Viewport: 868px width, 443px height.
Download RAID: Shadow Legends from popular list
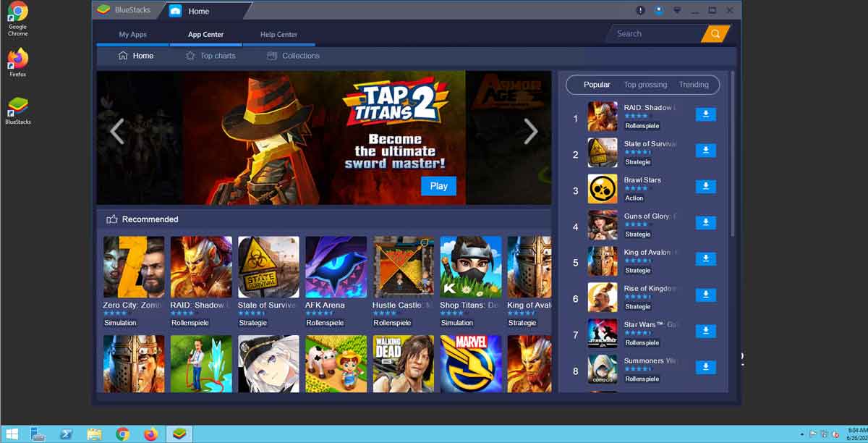(705, 114)
